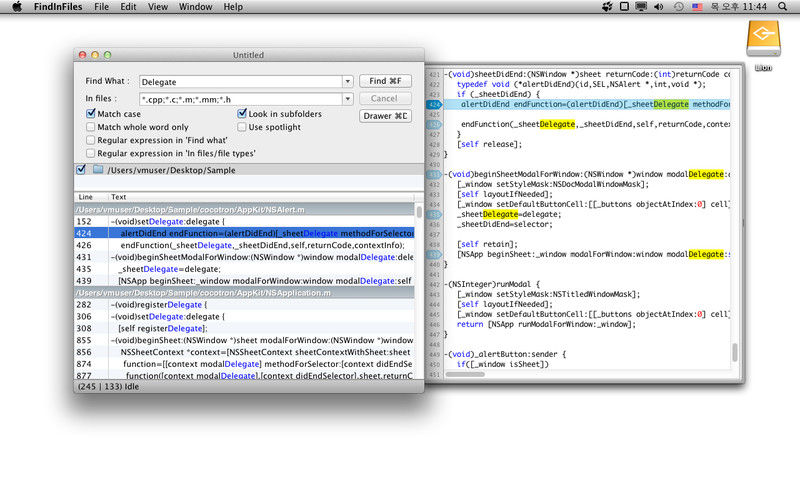Screen dimensions: 800x500
Task: Toggle Look in subfolders checkbox
Action: pyautogui.click(x=242, y=113)
